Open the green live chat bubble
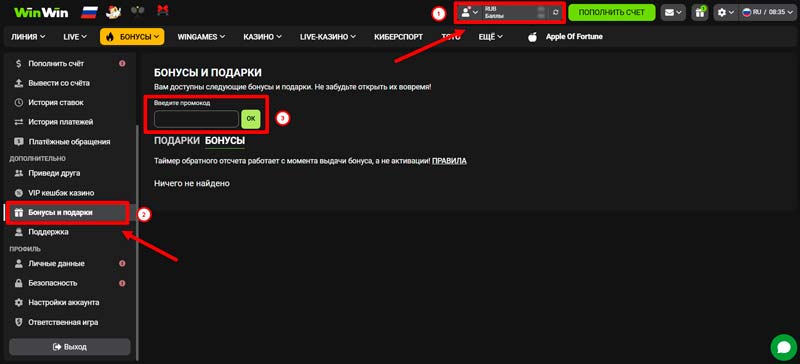 tap(784, 347)
